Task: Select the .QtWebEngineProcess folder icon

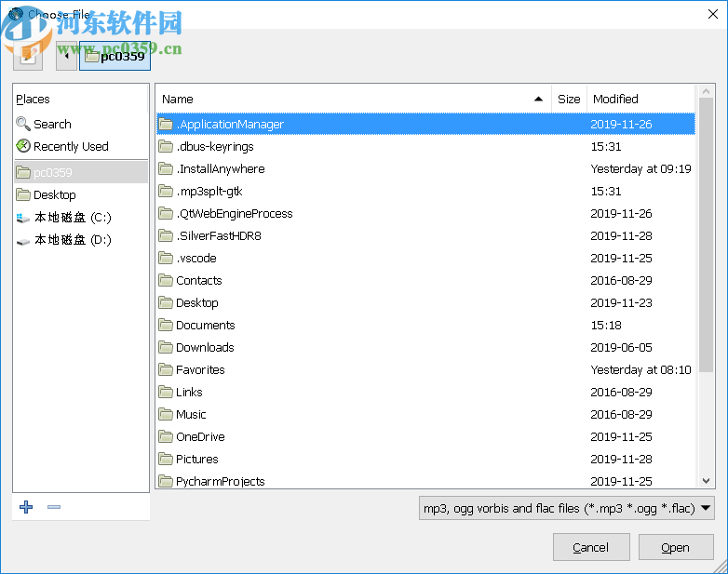Action: [x=166, y=213]
